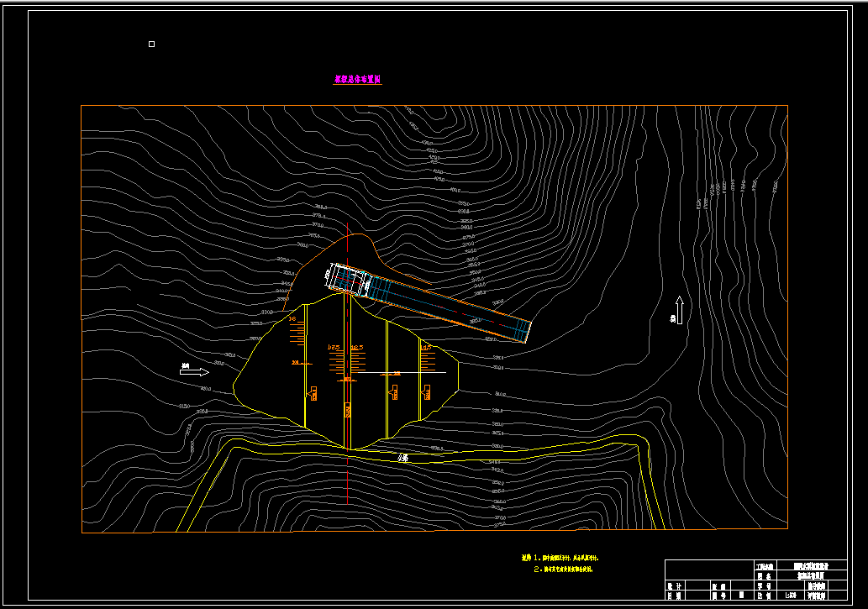
Task: Select the left 12.5 slope label
Action: [x=334, y=348]
